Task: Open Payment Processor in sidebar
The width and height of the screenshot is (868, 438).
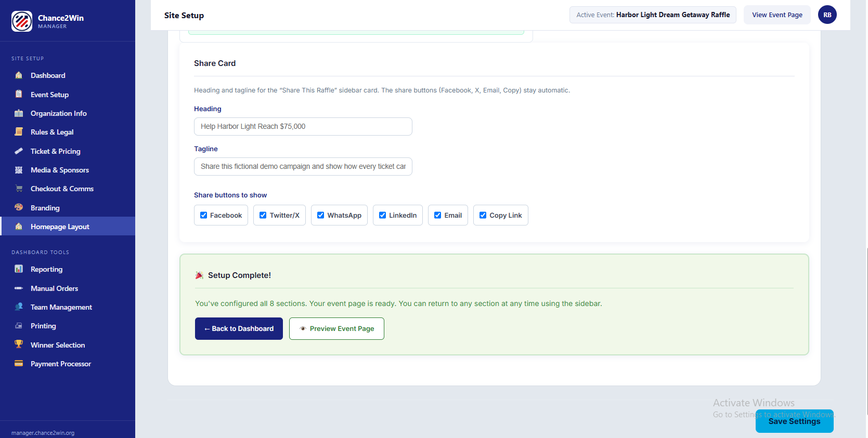Action: tap(68, 364)
